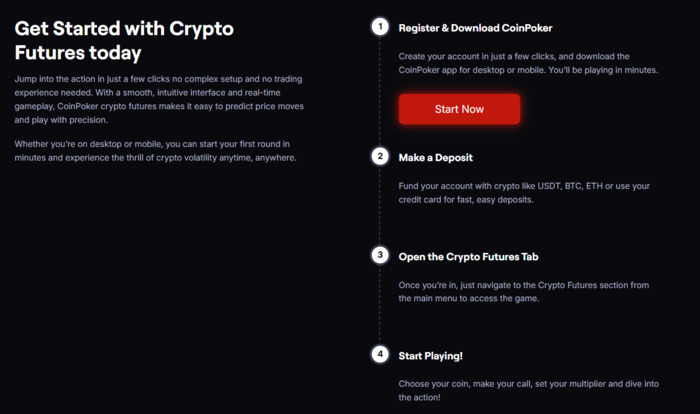This screenshot has height=414, width=700.
Task: Select the step 2 circle icon
Action: [x=380, y=156]
